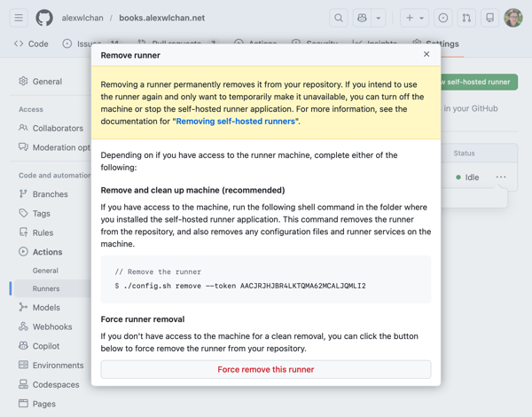
Task: Open Actions General sub-item
Action: coord(45,271)
